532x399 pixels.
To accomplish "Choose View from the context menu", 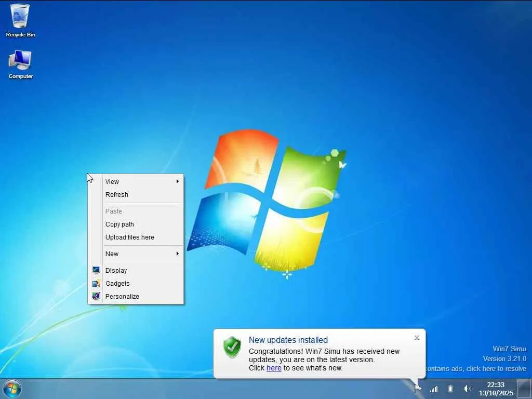I will (x=136, y=181).
